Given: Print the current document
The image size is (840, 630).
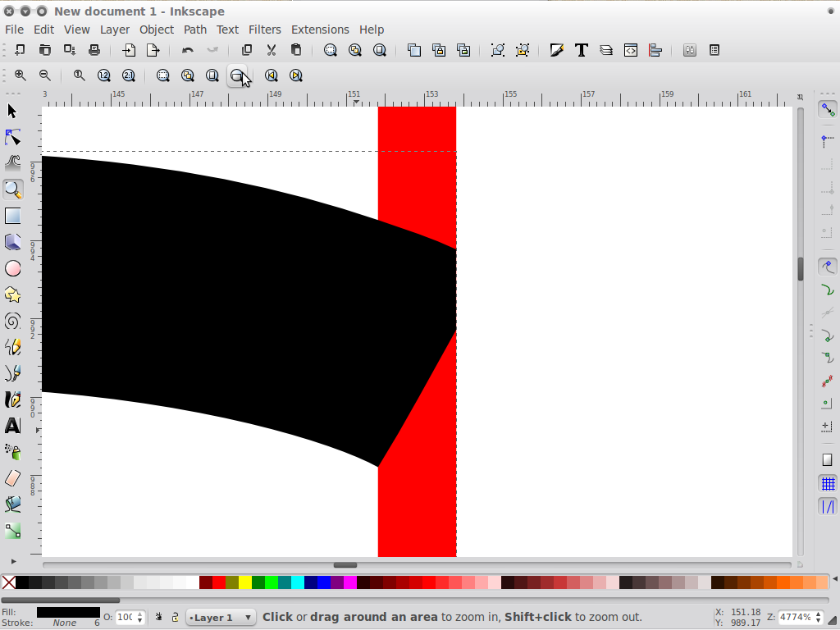Looking at the screenshot, I should tap(94, 50).
